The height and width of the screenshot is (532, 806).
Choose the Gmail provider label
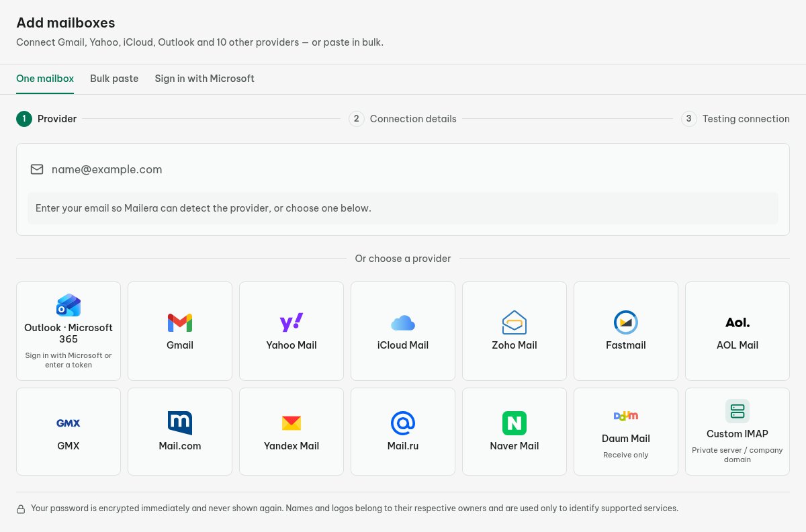180,345
